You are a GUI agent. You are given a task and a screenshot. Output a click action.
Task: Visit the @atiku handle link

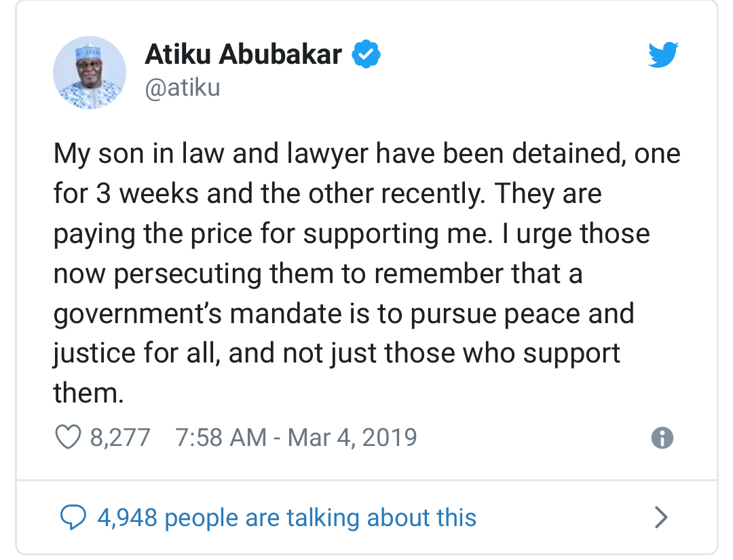pos(183,88)
